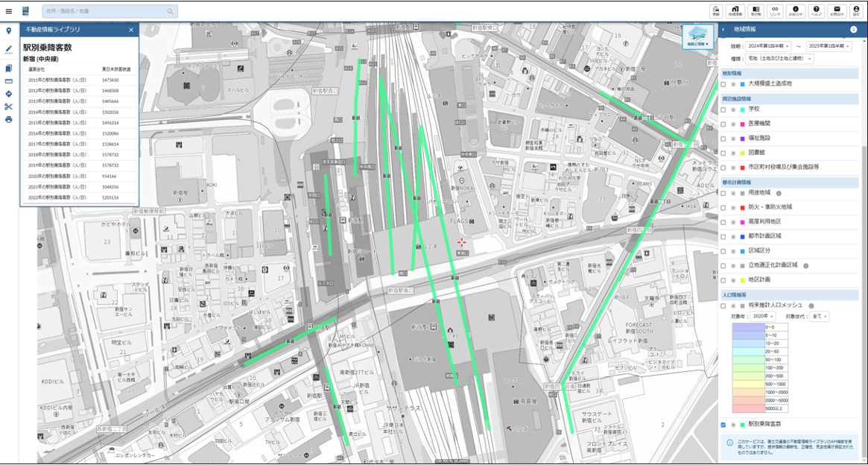Screen dimensions: 868x465
Task: Collapse the 地域情報 panel with arrow
Action: pos(723,30)
